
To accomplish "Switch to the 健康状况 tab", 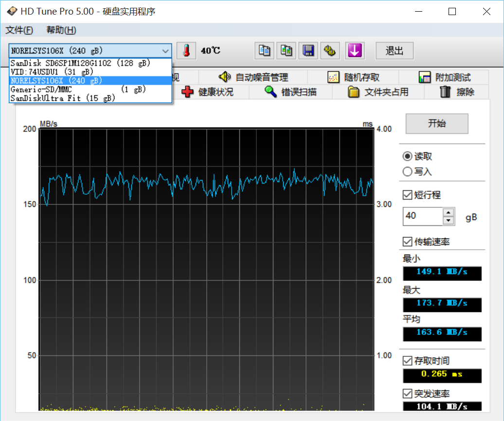I will coord(207,92).
